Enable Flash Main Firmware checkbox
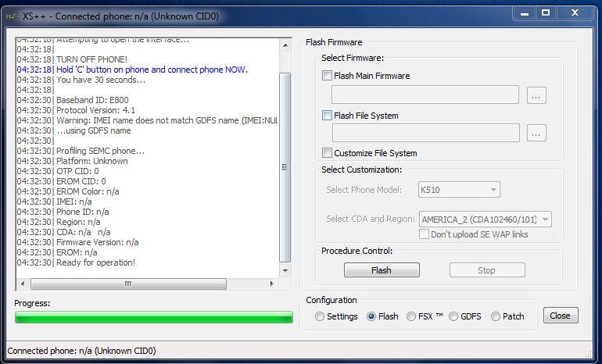Viewport: 602px width, 364px height. coord(328,76)
